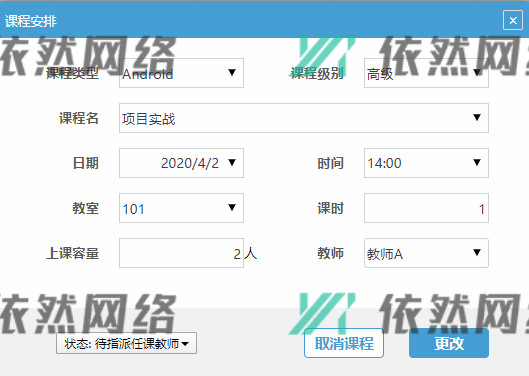Select the Android text in 课程类型 box
529x376 pixels.
(148, 74)
